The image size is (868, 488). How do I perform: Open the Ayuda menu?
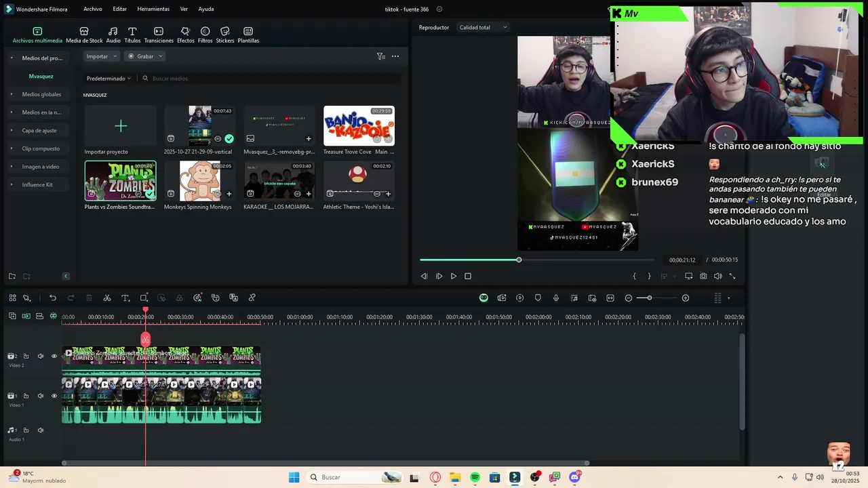point(206,9)
